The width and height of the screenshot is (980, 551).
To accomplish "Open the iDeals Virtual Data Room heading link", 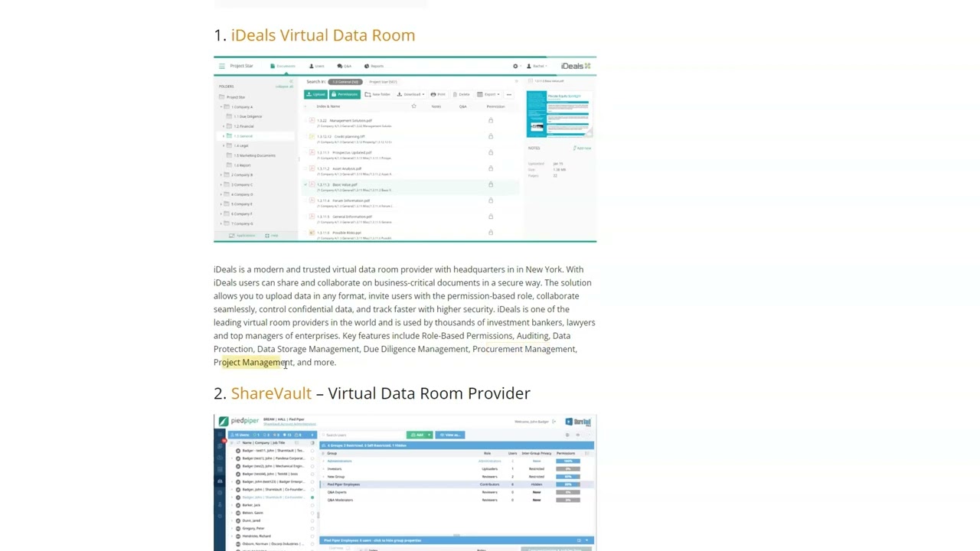I will pos(323,35).
